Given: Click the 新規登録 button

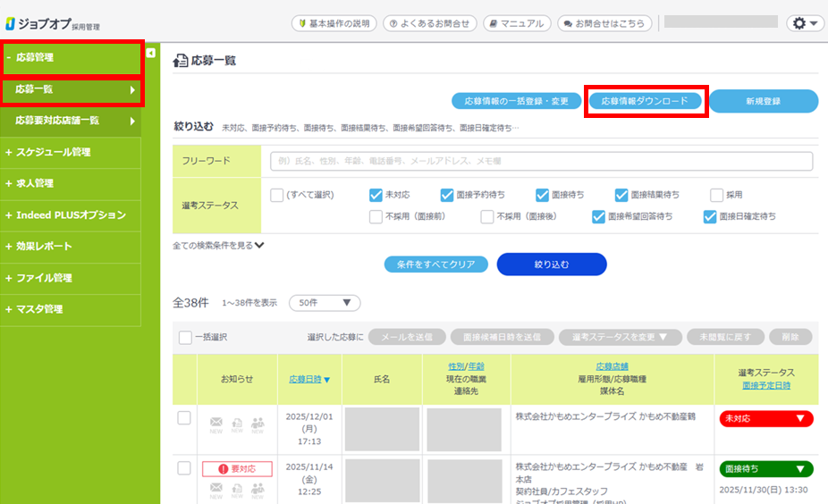Looking at the screenshot, I should click(x=763, y=101).
